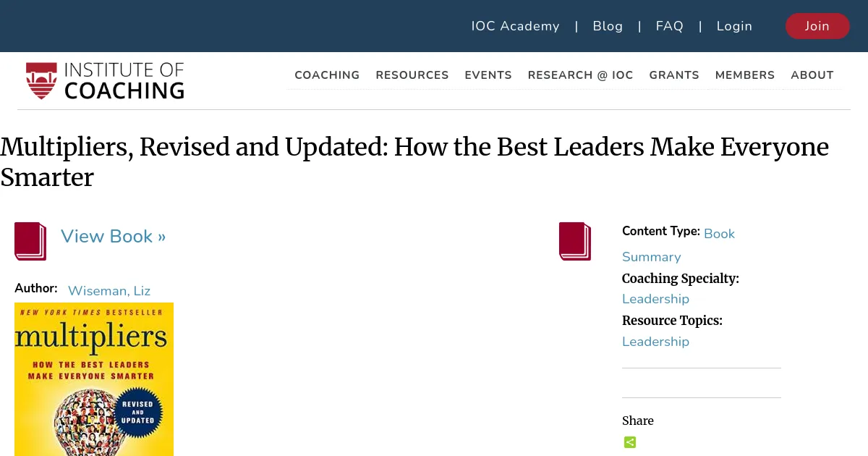Visit the Blog link
Image resolution: width=868 pixels, height=456 pixels.
pyautogui.click(x=608, y=26)
